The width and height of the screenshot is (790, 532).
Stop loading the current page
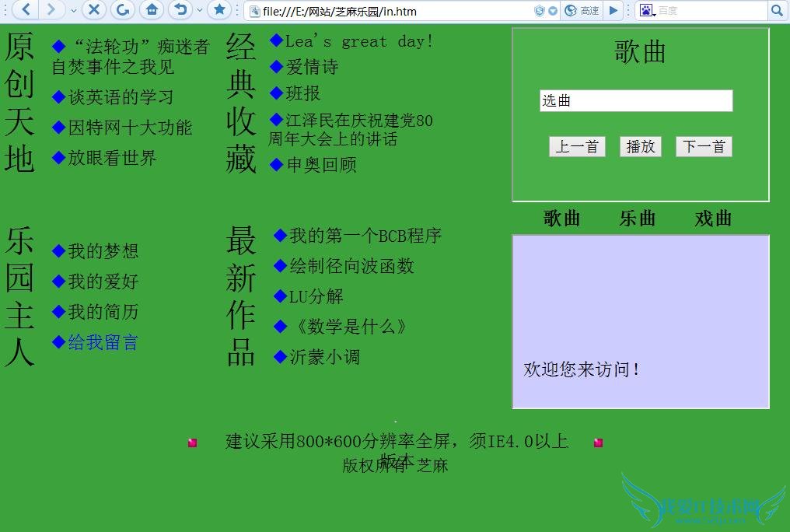pyautogui.click(x=92, y=11)
